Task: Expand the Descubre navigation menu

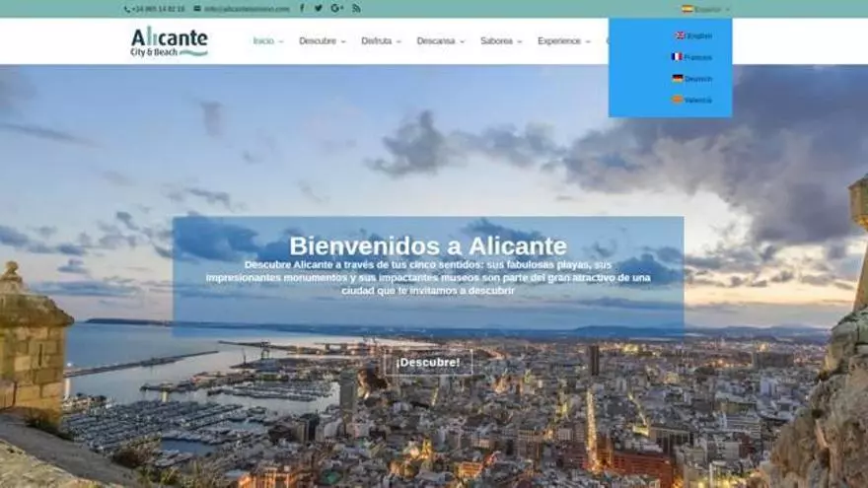Action: [322, 41]
